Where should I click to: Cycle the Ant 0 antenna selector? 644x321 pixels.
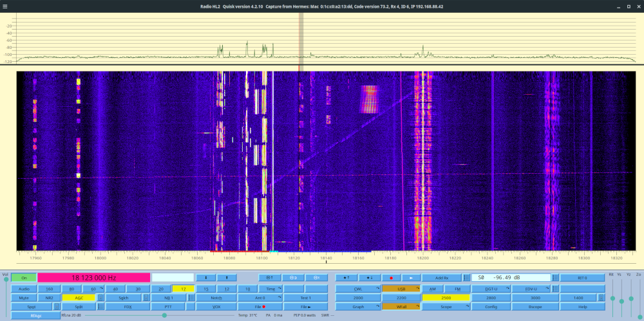click(x=261, y=298)
